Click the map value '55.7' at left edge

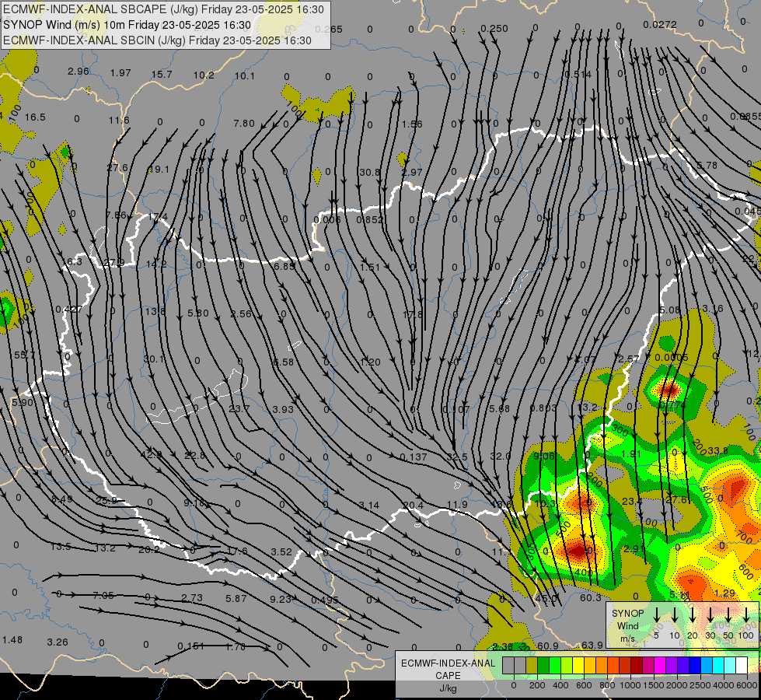coord(24,355)
